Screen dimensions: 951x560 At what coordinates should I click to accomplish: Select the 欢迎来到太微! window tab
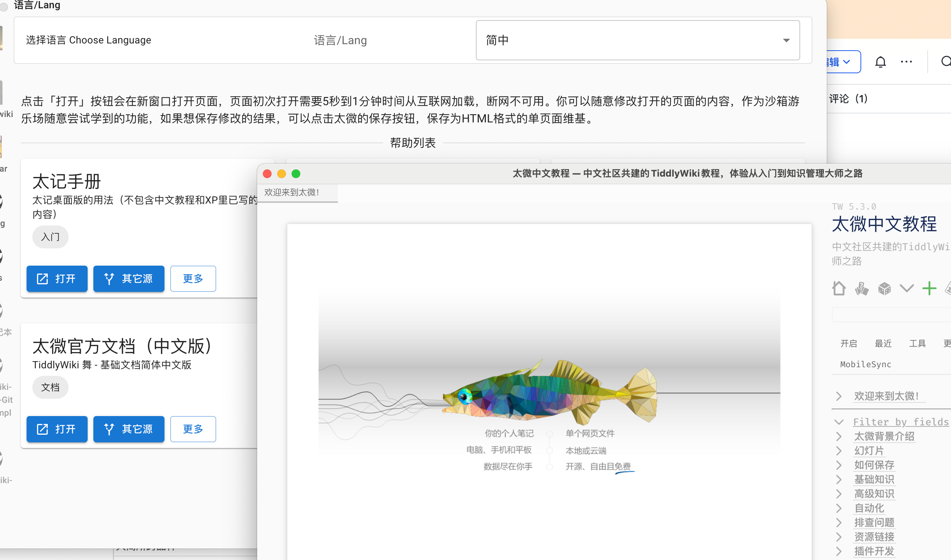[x=292, y=192]
